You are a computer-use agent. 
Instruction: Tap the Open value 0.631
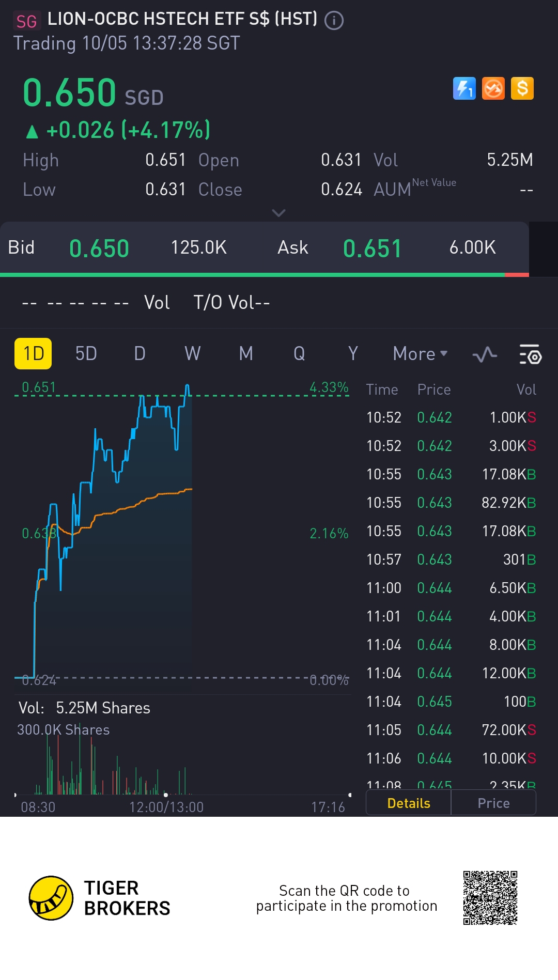coord(341,160)
